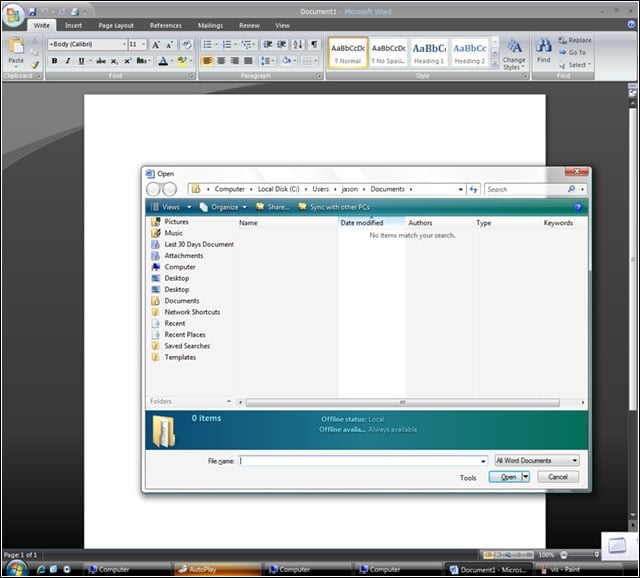Switch to the Review tab
640x578 pixels.
(x=249, y=25)
